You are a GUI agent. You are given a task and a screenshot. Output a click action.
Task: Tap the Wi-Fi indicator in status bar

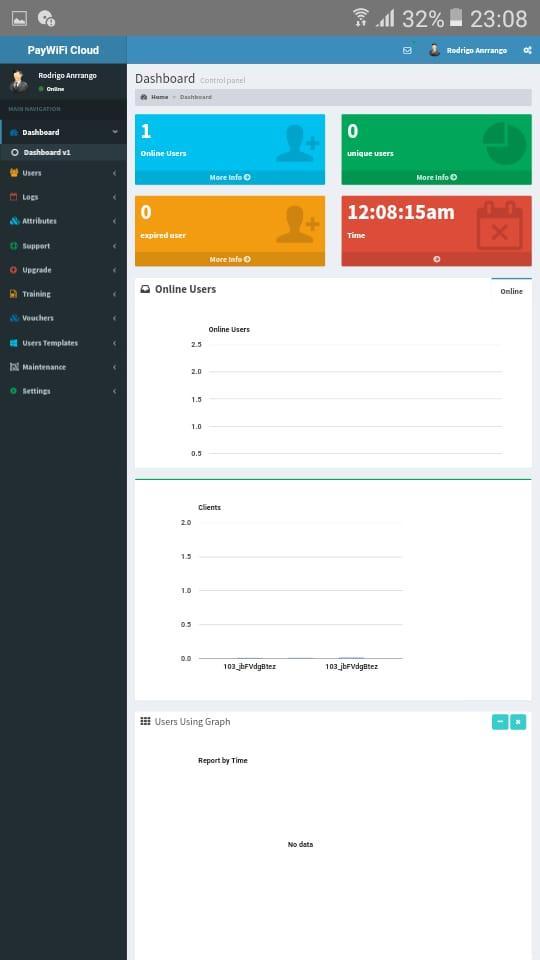pyautogui.click(x=361, y=18)
